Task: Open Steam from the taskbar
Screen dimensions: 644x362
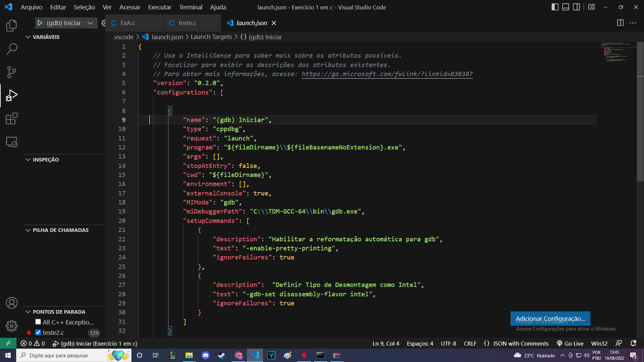Action: pyautogui.click(x=222, y=355)
